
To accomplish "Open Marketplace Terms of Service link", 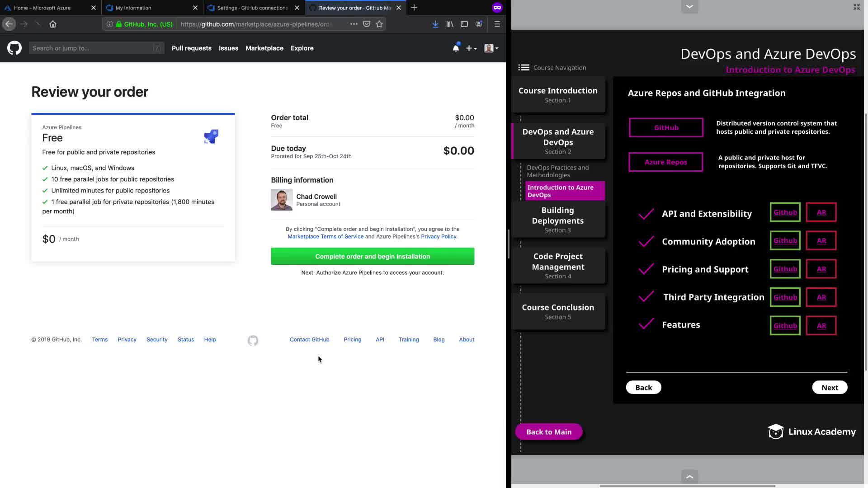I will point(325,236).
